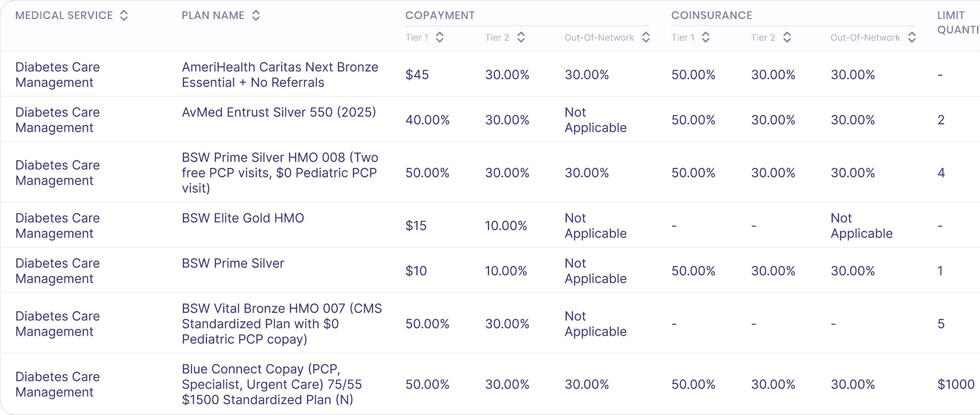Click 50.00% Tier 1 copay for BSW Vital Bronze

coord(427,324)
